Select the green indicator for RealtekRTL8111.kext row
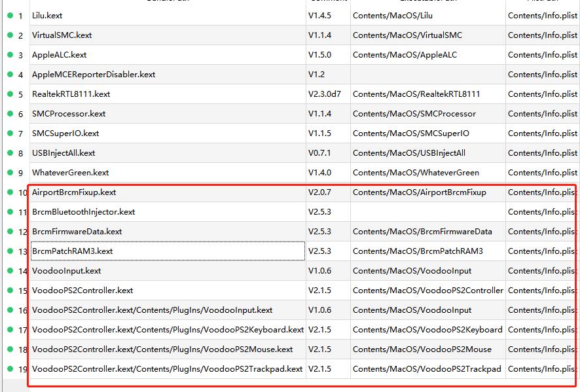Viewport: 580px width, 392px height. (x=10, y=94)
